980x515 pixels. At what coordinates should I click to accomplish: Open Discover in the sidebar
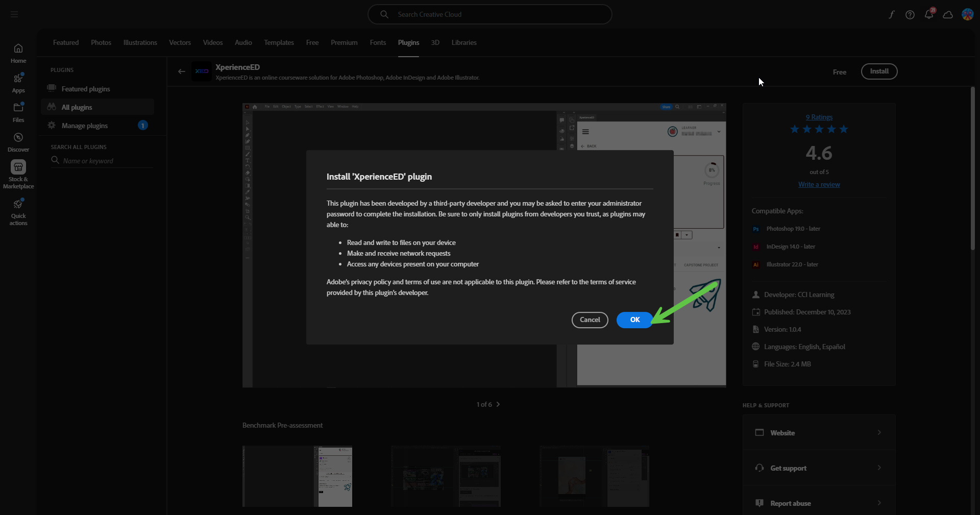[x=18, y=142]
